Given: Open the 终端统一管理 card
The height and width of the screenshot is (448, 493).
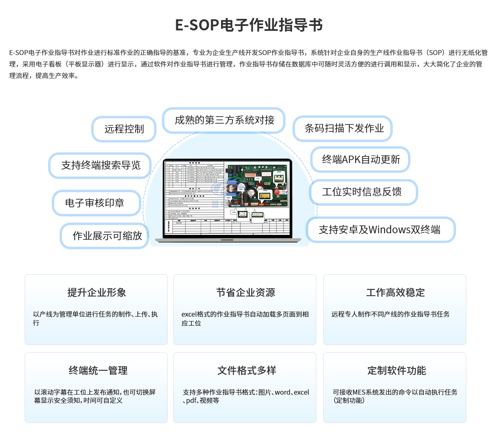Looking at the screenshot, I should tap(96, 387).
